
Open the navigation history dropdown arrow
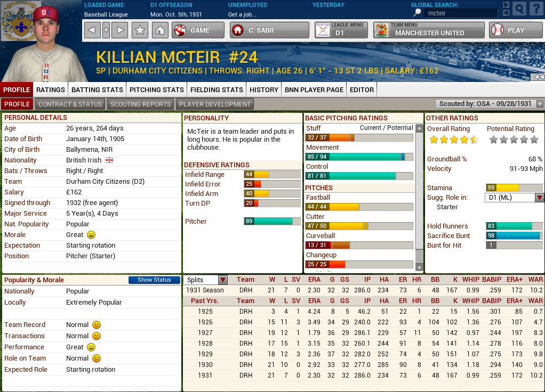tap(106, 30)
